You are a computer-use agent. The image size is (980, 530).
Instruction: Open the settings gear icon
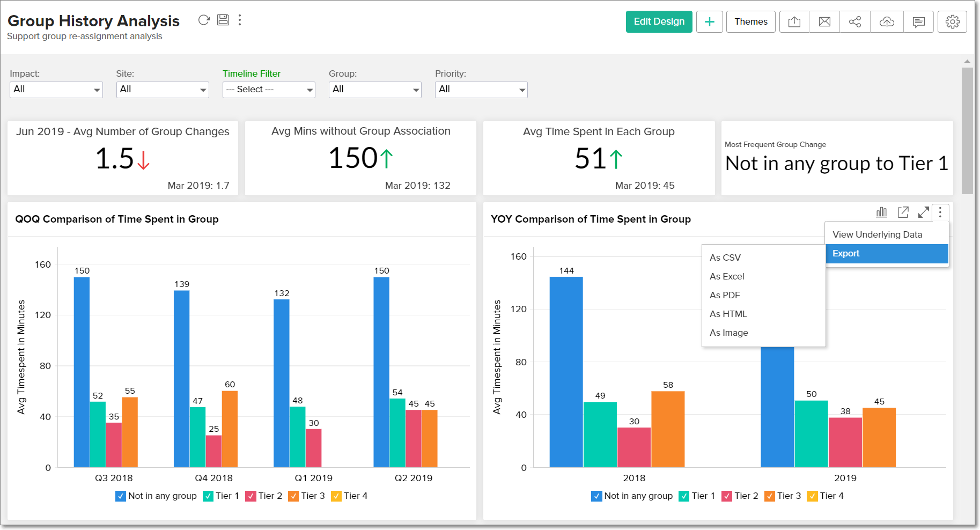953,21
